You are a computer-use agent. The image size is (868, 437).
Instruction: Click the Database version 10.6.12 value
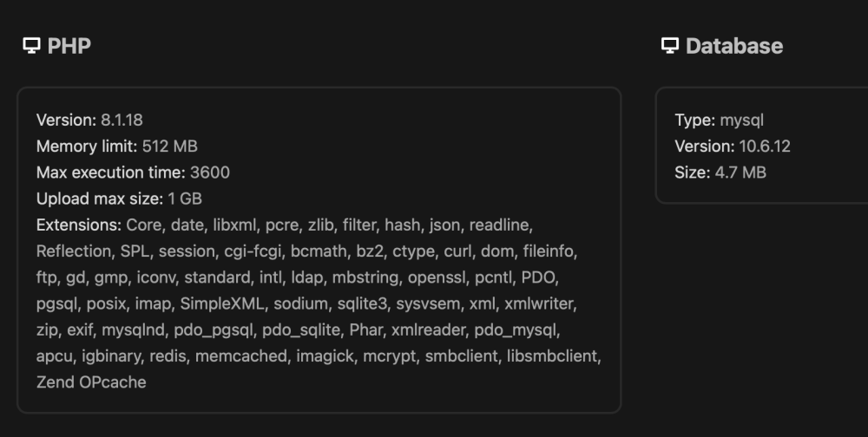(x=765, y=146)
